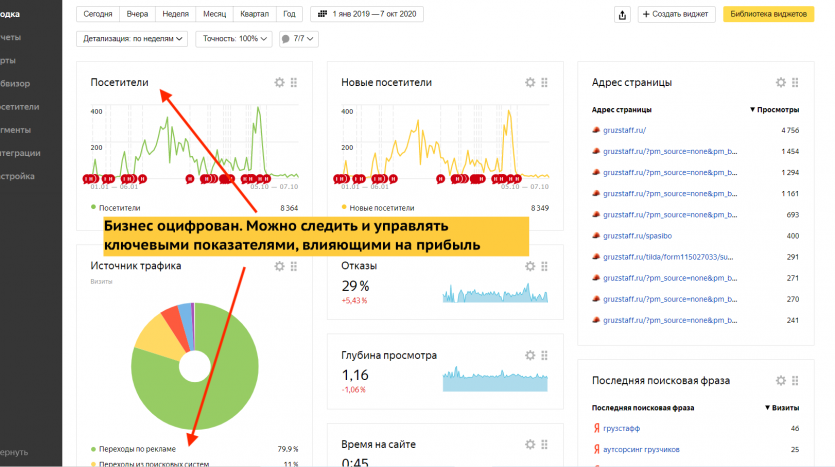
Task: Open the gruzstaff.ru/spasibo page link
Action: (x=630, y=235)
